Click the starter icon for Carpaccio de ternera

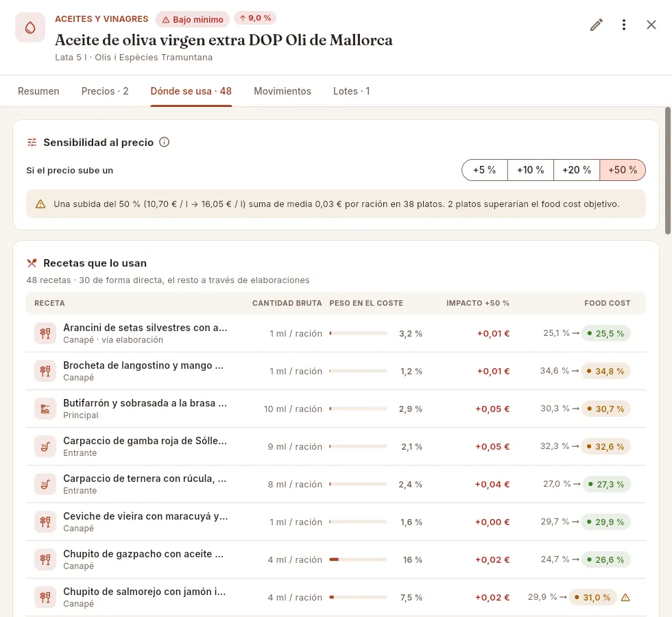point(45,484)
